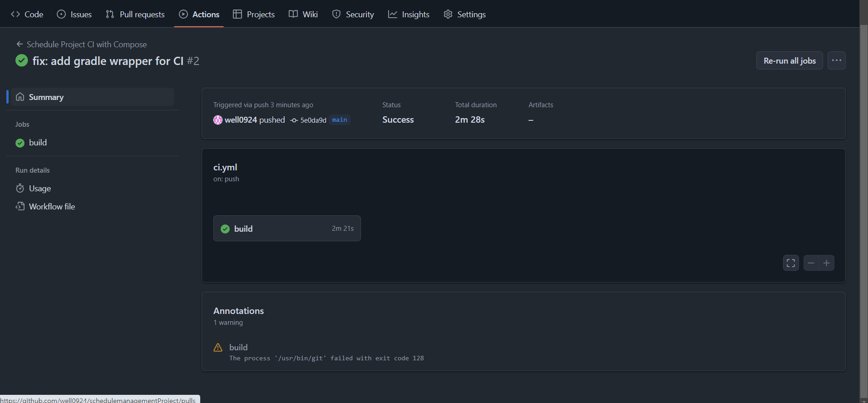Image resolution: width=868 pixels, height=403 pixels.
Task: Click the Re-run all jobs button
Action: click(x=789, y=60)
